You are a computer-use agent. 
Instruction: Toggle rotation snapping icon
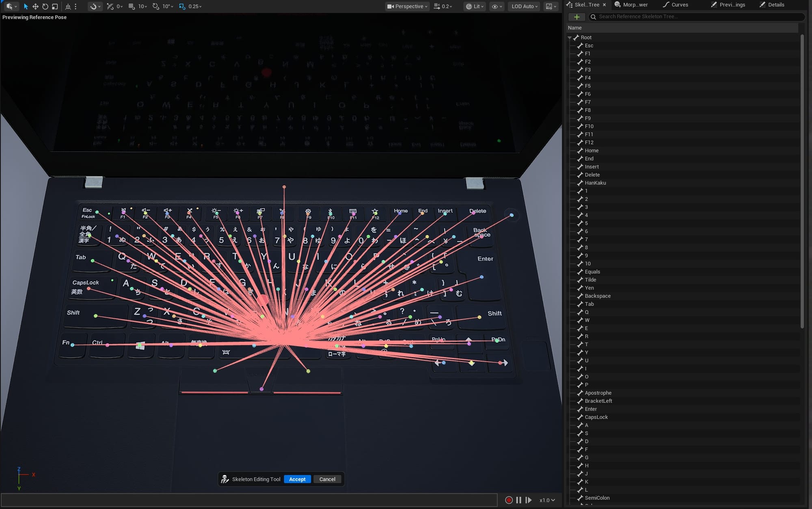[x=155, y=6]
